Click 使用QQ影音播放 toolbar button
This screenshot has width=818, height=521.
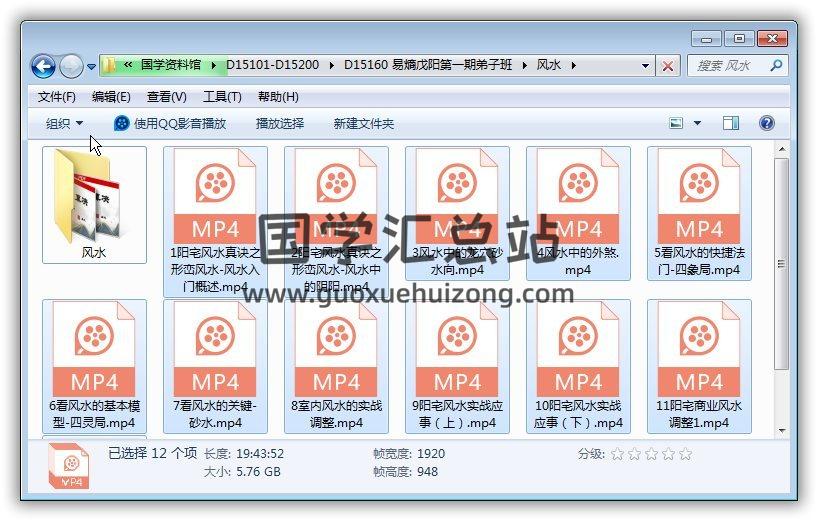[170, 124]
